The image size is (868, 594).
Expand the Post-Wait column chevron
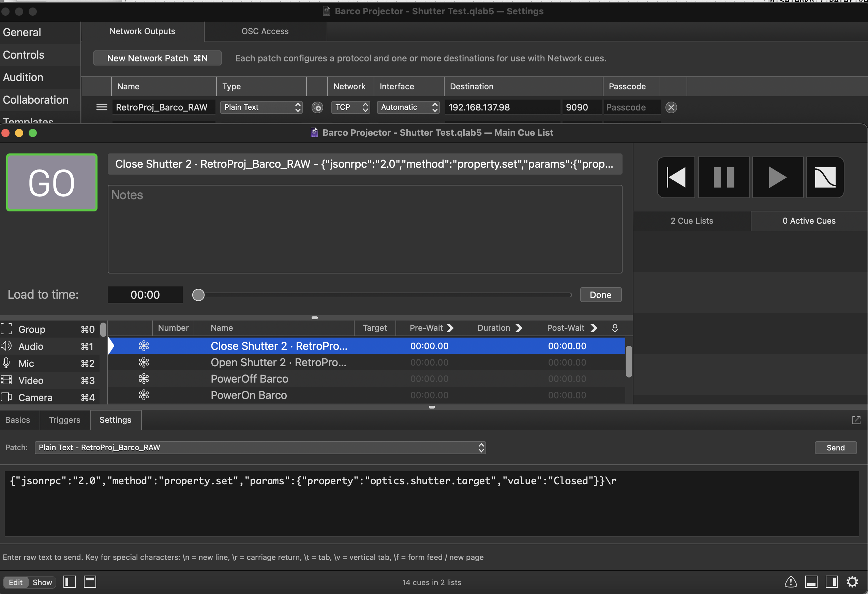594,328
